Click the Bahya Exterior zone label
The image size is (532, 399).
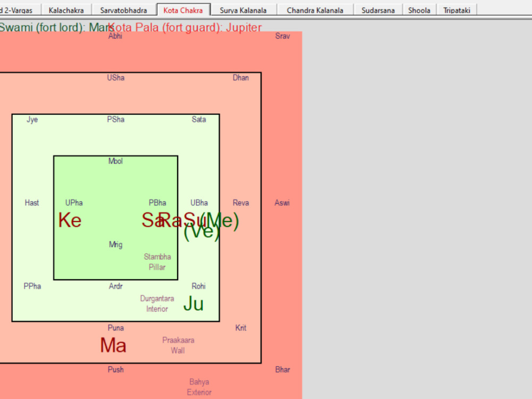pyautogui.click(x=199, y=387)
